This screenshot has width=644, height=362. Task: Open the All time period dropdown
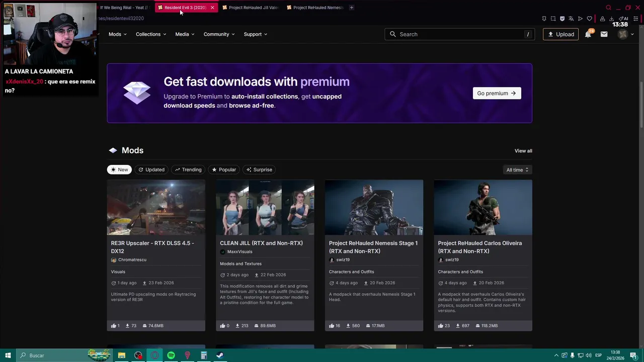tap(517, 170)
